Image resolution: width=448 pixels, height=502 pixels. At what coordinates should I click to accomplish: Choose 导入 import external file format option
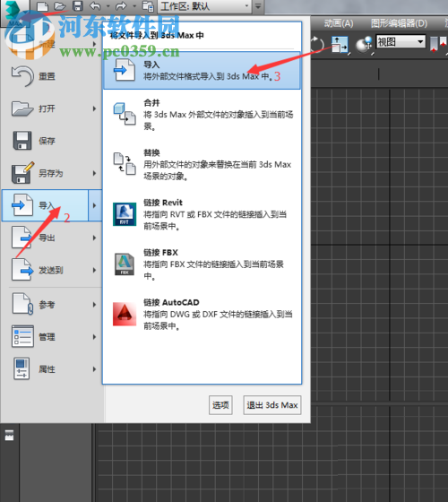click(202, 71)
